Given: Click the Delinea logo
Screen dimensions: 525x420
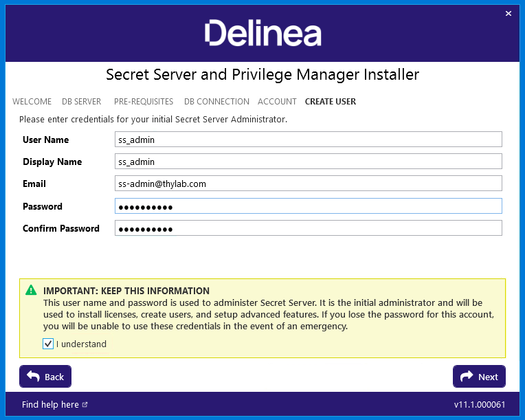Looking at the screenshot, I should 262,32.
